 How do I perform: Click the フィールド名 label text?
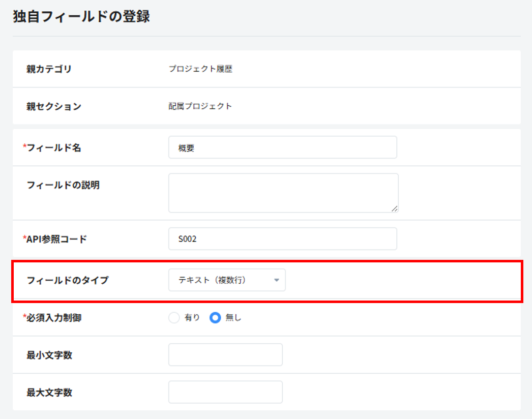pyautogui.click(x=53, y=148)
